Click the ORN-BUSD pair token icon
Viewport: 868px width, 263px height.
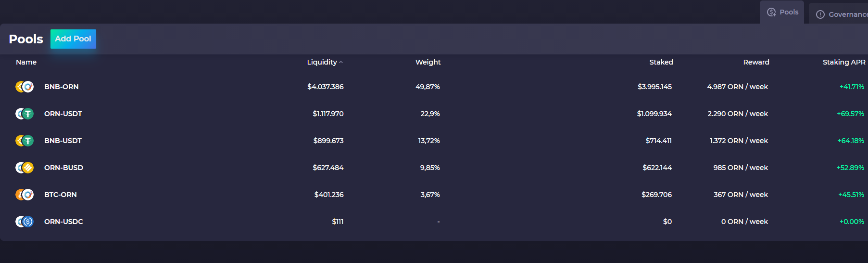(x=25, y=168)
